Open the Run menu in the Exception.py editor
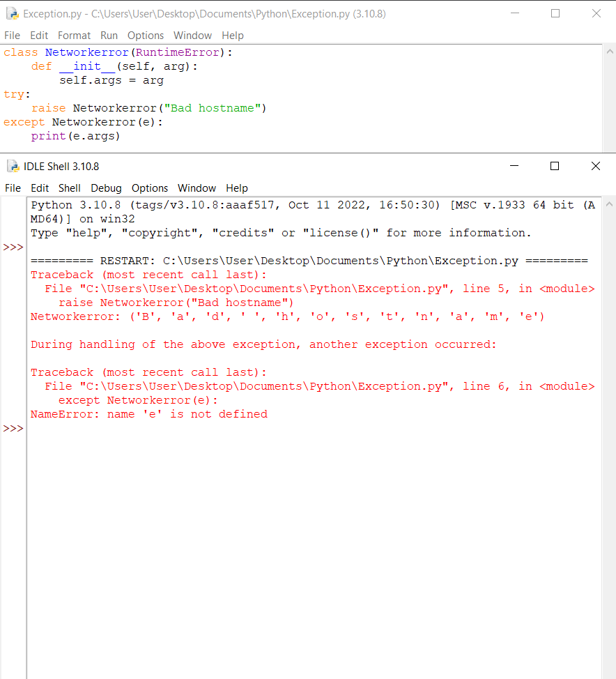This screenshot has width=616, height=679. (x=109, y=35)
